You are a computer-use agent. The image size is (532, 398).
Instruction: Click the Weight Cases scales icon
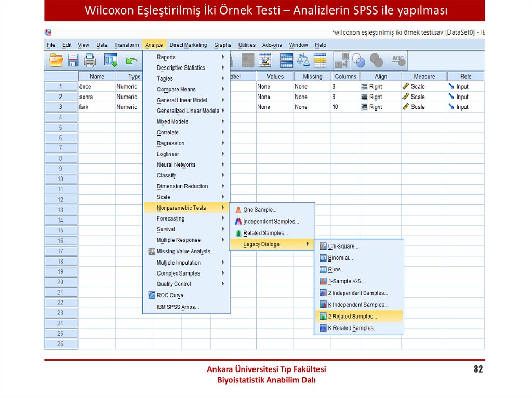[x=303, y=61]
